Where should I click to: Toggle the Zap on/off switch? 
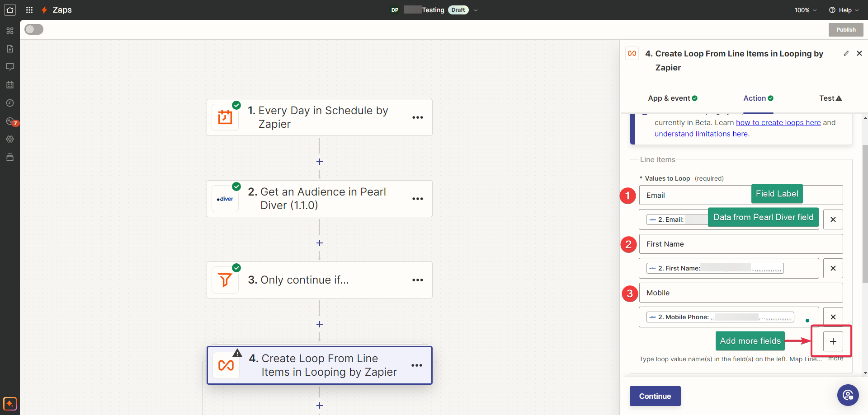coord(34,29)
